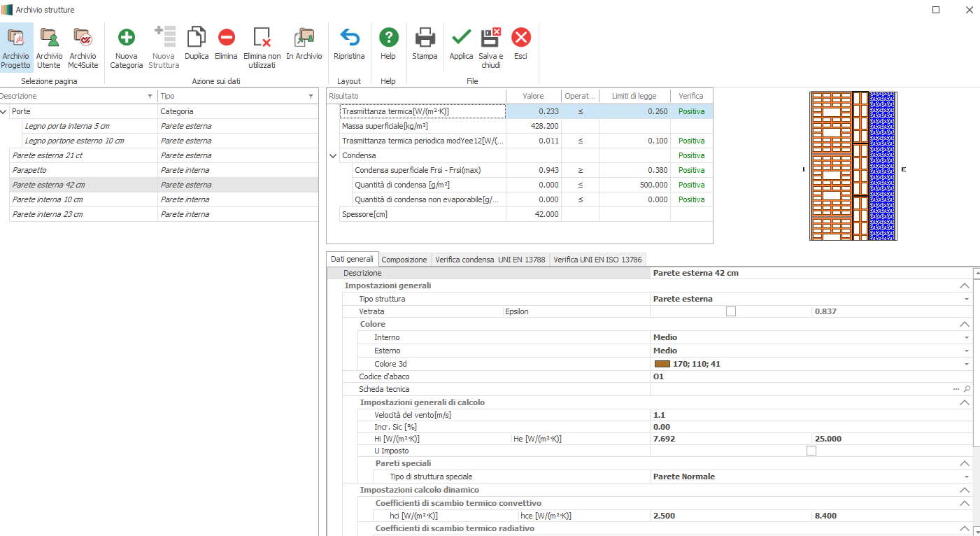Screen dimensions: 980x536
Task: Click the Duplica icon
Action: point(197,38)
